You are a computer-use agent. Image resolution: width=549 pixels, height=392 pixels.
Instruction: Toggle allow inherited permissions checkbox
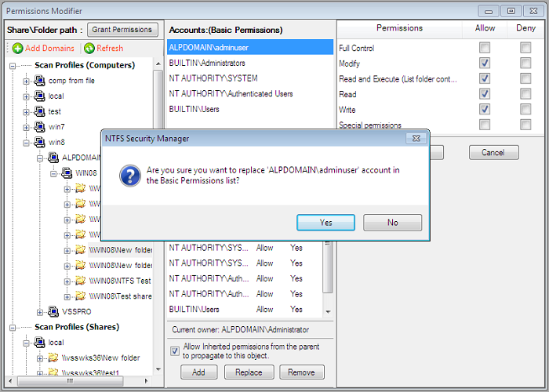coord(175,350)
